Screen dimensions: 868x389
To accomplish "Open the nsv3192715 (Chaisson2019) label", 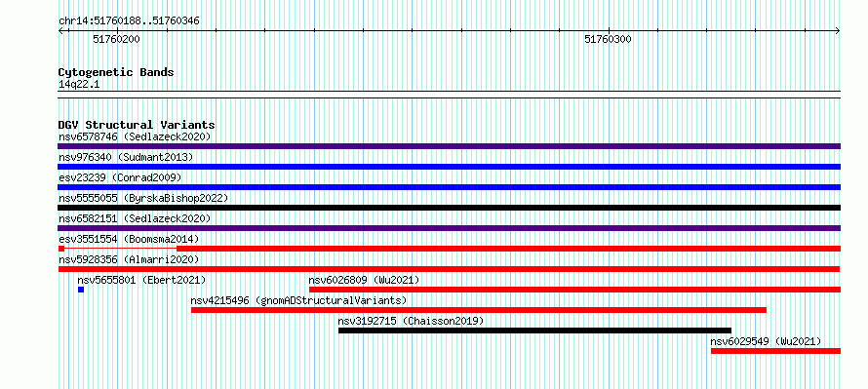I will [411, 321].
